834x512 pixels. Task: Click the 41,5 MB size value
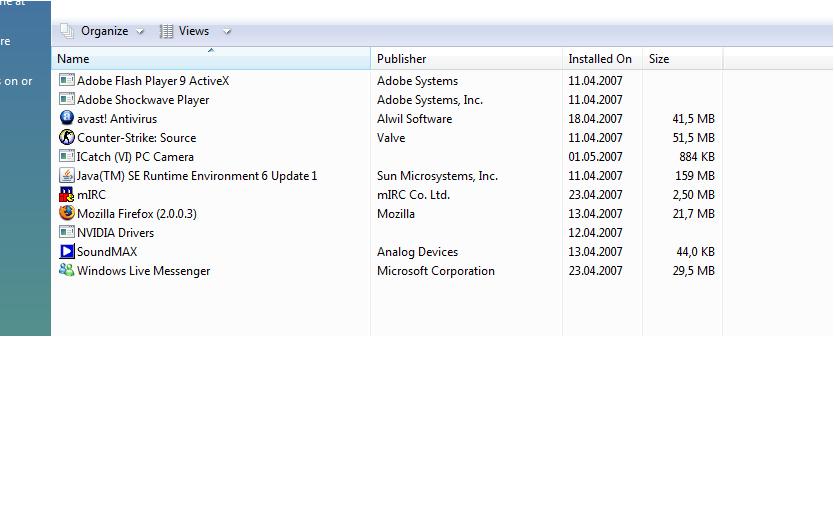(x=693, y=119)
